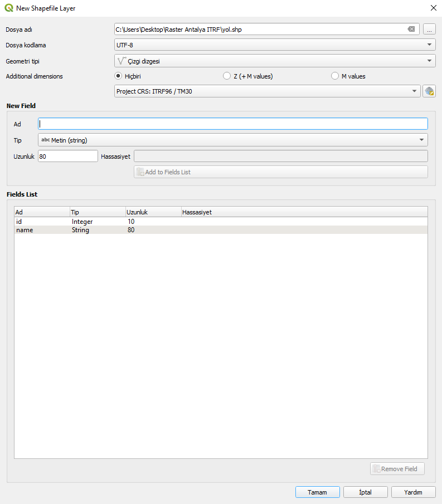The image size is (442, 504).
Task: Click the Hassasiyet input box
Action: tap(280, 156)
